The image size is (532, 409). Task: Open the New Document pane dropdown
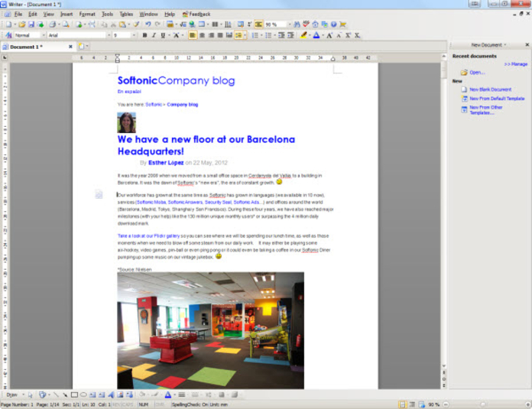(x=504, y=45)
